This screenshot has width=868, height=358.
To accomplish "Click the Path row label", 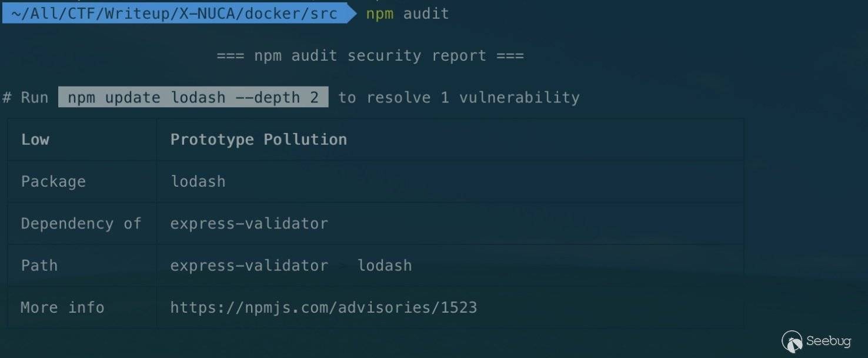I will click(x=39, y=266).
